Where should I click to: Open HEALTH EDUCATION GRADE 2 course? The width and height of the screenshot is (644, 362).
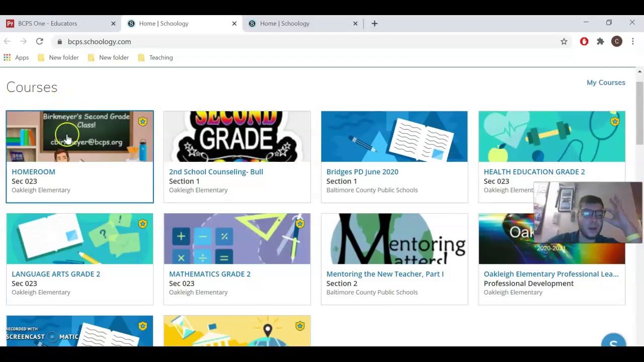click(534, 171)
